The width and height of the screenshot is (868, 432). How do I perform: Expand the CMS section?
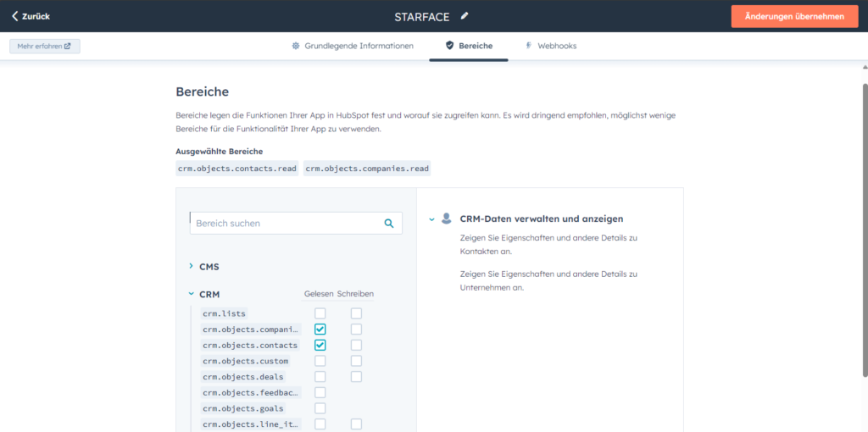pyautogui.click(x=192, y=267)
